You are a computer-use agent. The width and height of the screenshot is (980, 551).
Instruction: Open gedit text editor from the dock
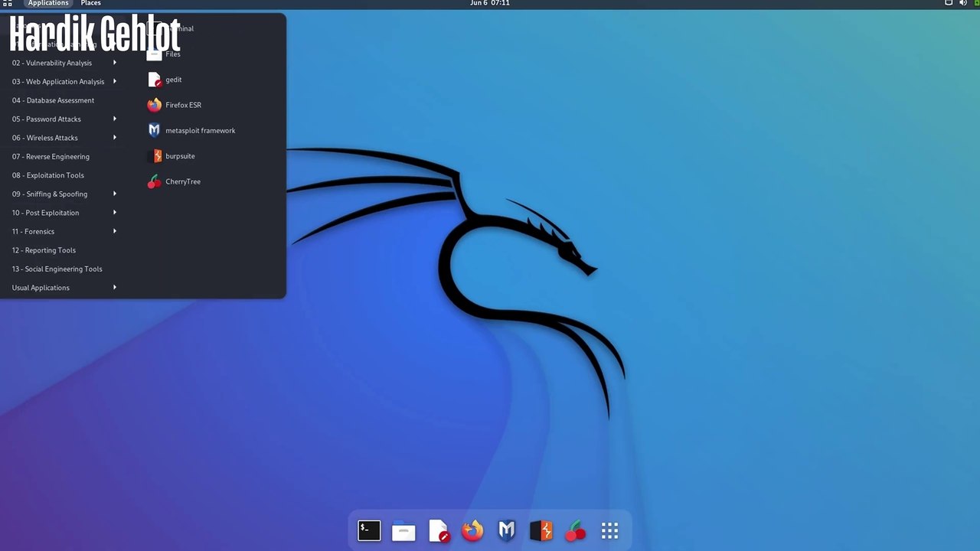(x=438, y=530)
